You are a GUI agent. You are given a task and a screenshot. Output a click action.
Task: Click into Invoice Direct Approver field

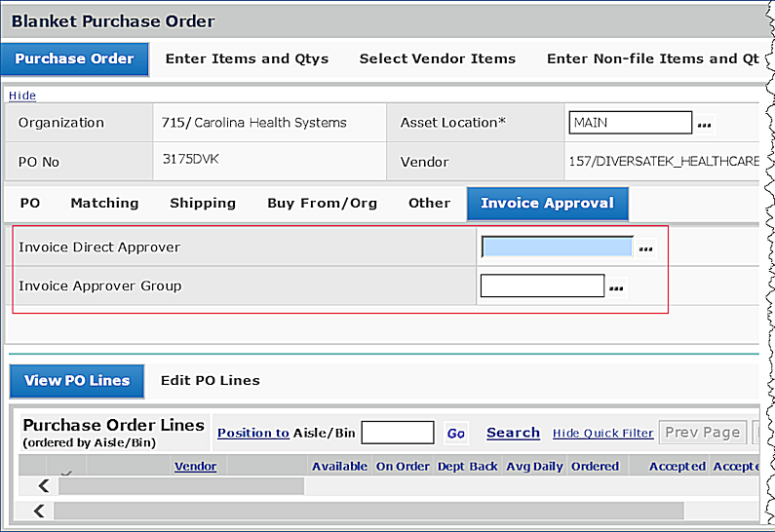coord(558,247)
